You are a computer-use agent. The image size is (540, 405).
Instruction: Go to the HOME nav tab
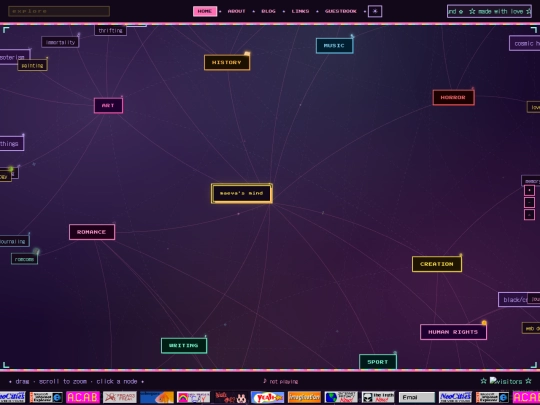coord(205,11)
